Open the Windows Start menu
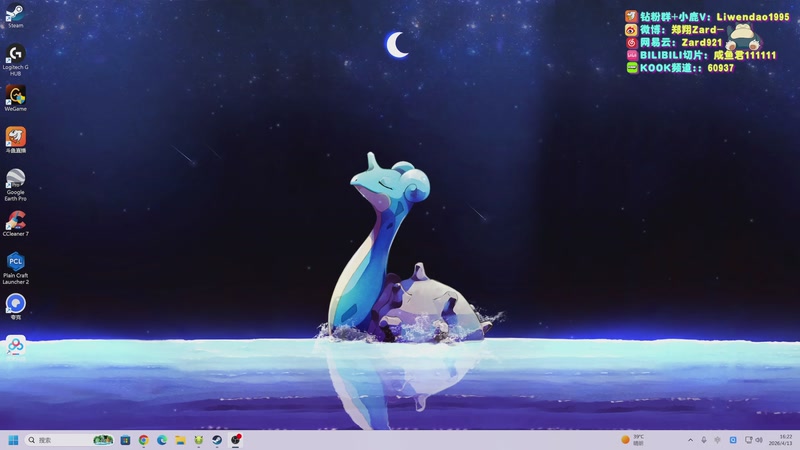 click(x=13, y=440)
